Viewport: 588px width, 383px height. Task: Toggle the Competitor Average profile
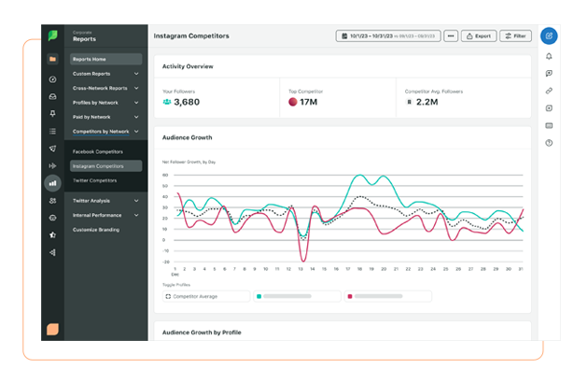click(x=205, y=296)
